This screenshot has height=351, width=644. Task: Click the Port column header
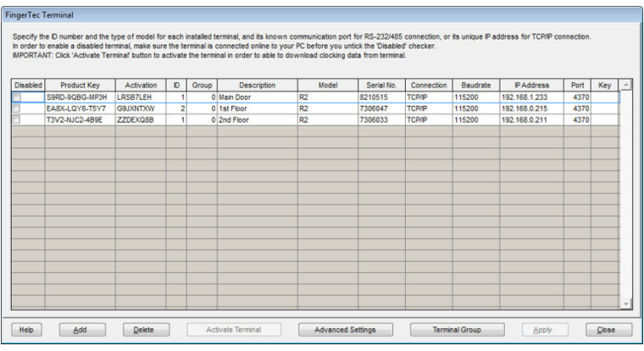click(x=577, y=85)
